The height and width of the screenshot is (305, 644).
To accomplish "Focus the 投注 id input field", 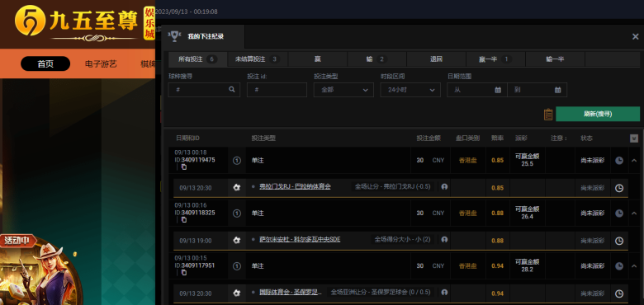I will tap(277, 90).
